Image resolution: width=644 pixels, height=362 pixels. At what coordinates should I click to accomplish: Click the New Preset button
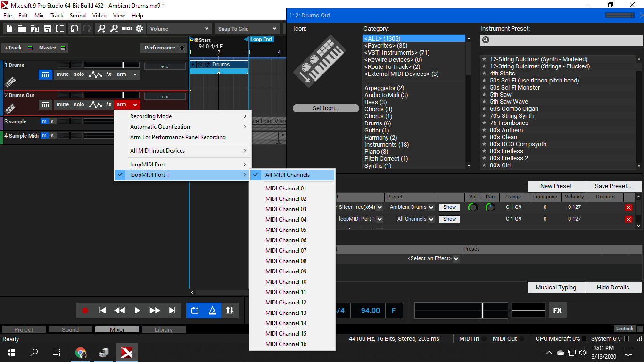pos(556,186)
